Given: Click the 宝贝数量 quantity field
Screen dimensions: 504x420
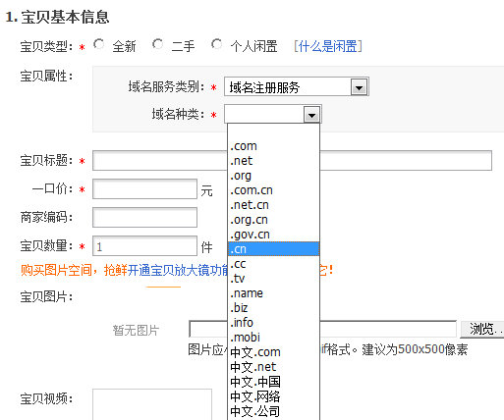Looking at the screenshot, I should 144,246.
